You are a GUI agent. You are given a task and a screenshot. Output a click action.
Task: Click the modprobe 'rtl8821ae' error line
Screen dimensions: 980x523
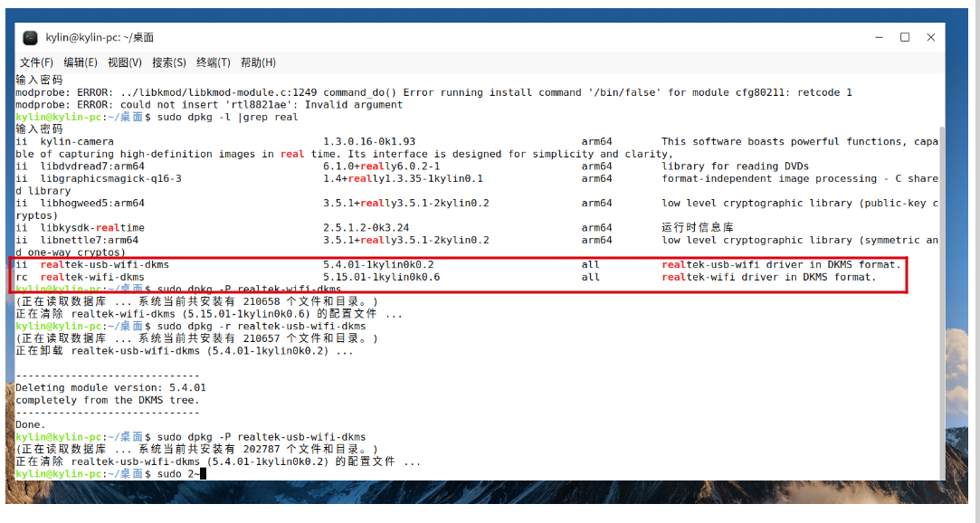point(208,105)
